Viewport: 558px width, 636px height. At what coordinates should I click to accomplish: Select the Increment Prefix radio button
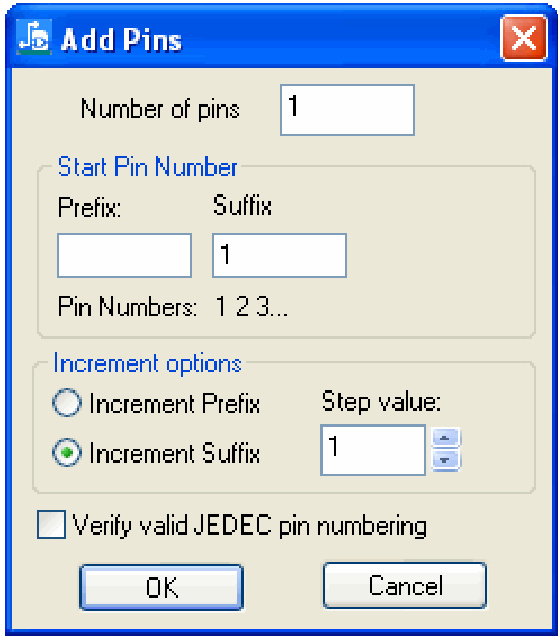[x=67, y=403]
